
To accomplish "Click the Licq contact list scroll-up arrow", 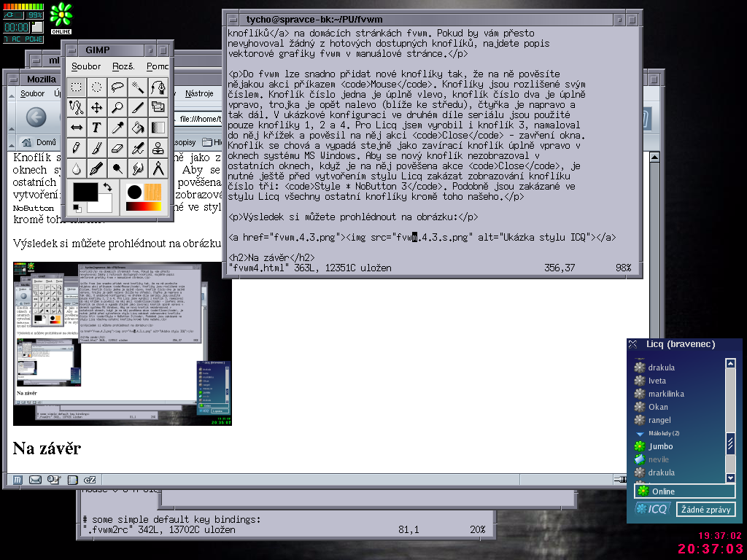I will [x=730, y=363].
